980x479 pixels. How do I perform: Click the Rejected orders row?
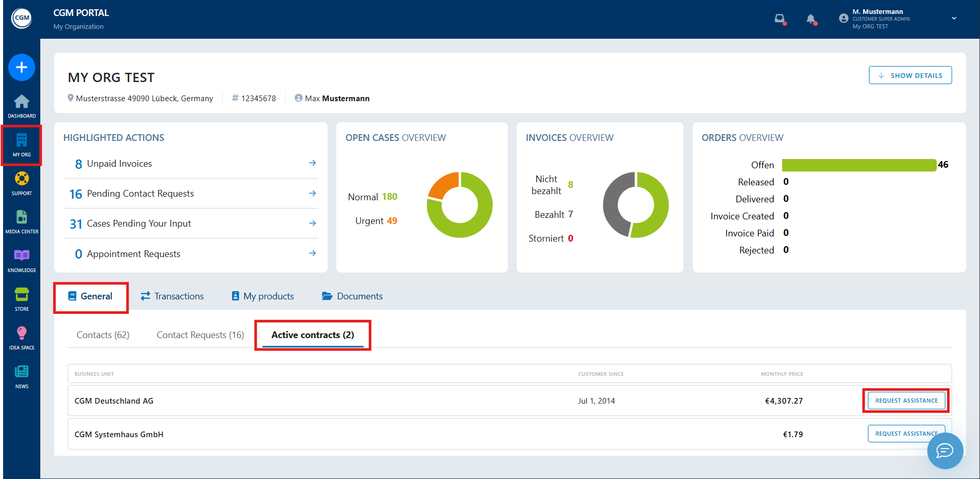(x=764, y=250)
